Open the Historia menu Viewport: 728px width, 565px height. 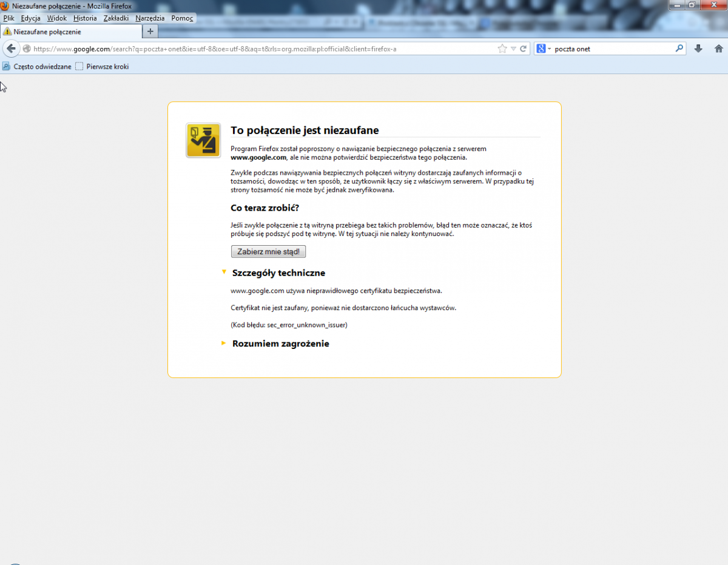point(85,18)
